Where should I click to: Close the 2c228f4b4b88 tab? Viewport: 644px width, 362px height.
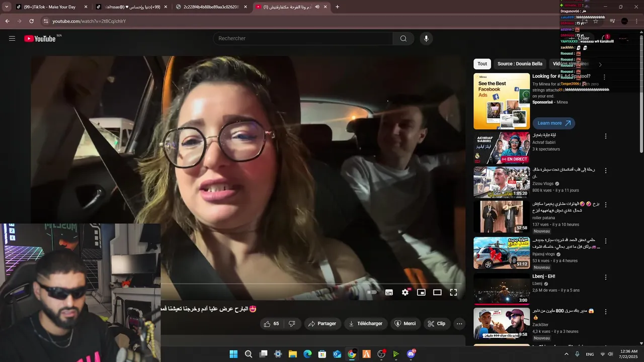[246, 7]
